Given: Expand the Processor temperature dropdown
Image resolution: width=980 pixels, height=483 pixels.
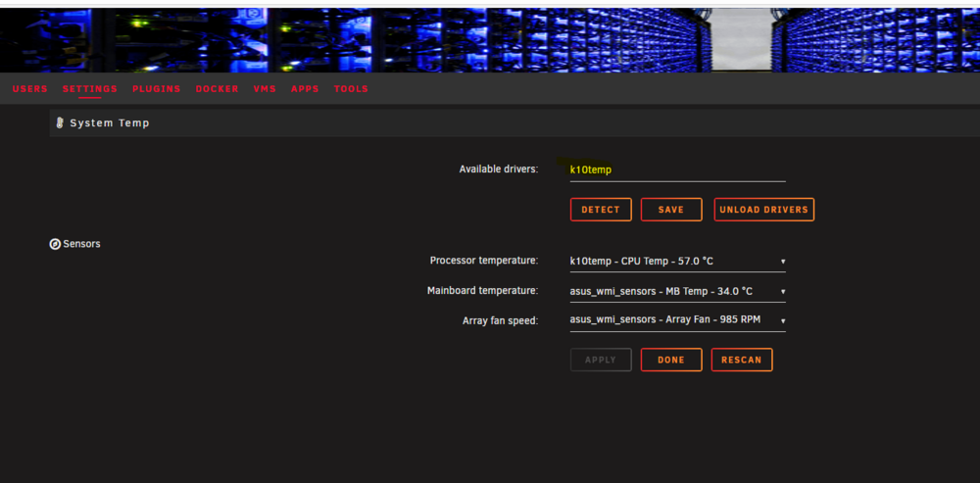Looking at the screenshot, I should [677, 262].
